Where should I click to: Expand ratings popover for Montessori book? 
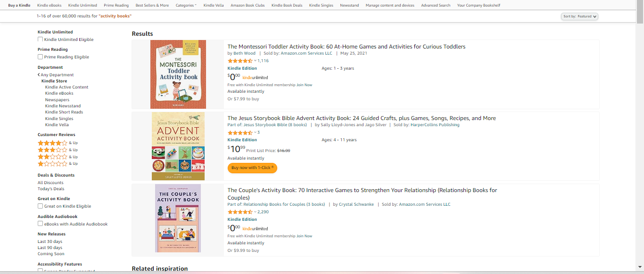pyautogui.click(x=256, y=61)
